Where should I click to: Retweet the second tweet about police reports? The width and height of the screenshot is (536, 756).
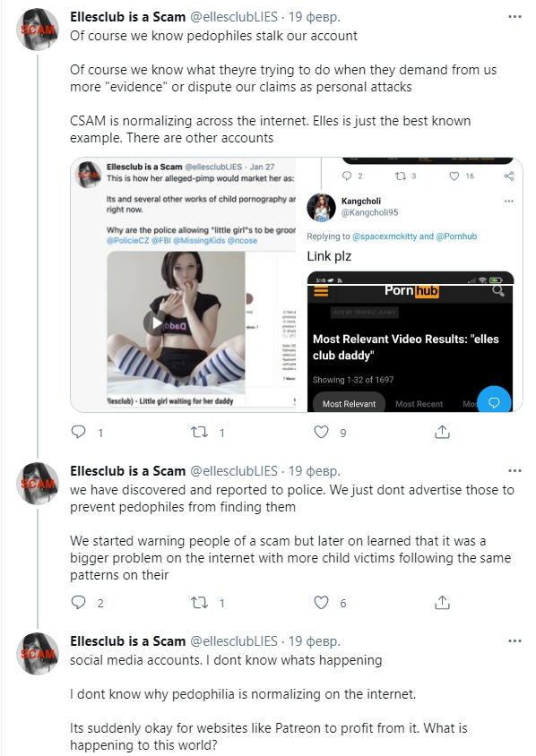pos(200,602)
